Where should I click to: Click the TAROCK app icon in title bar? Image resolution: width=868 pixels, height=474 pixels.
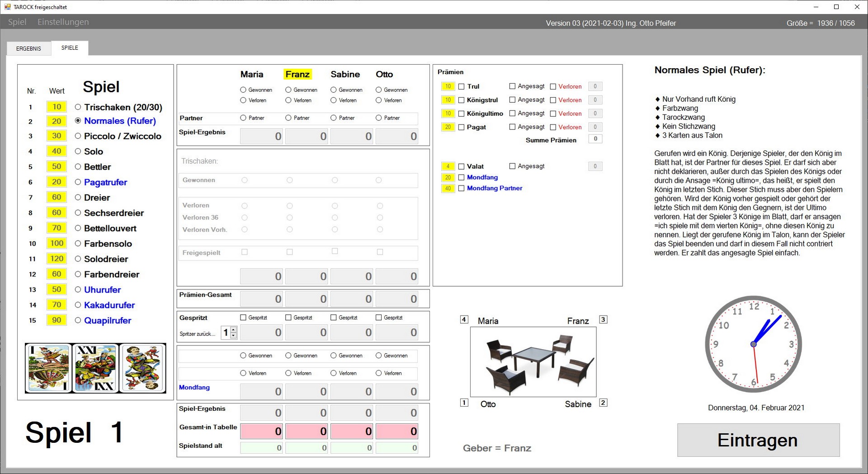coord(7,7)
